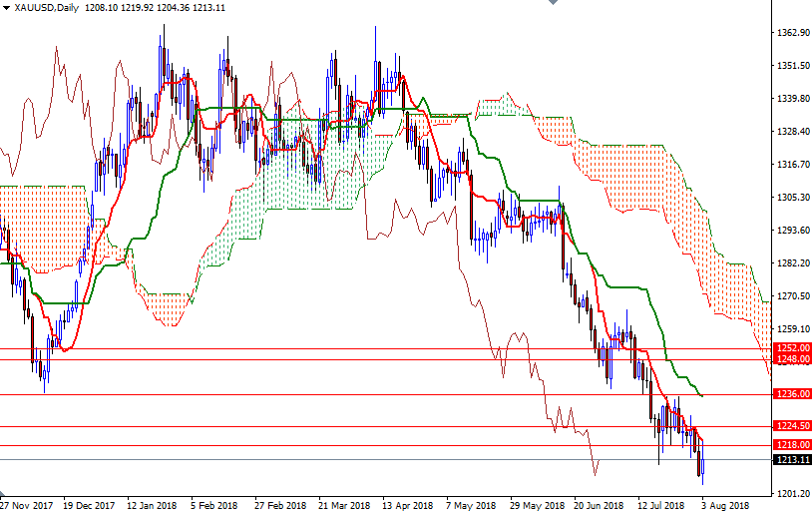Click the chart shift marker on top edge

(553, 2)
